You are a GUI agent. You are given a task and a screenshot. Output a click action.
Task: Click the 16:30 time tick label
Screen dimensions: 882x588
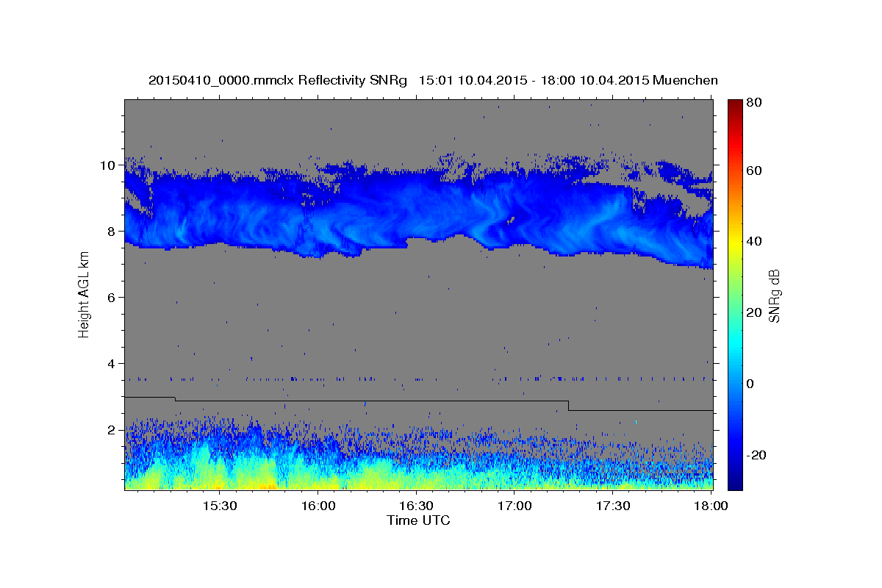(x=416, y=506)
